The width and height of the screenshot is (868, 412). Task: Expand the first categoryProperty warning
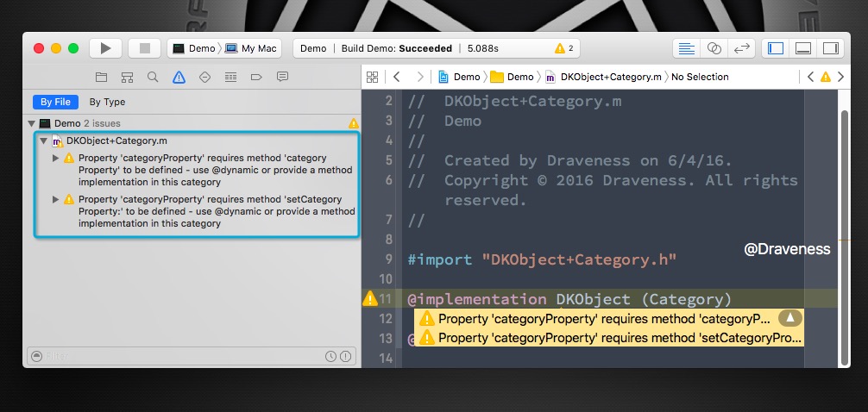(56, 159)
